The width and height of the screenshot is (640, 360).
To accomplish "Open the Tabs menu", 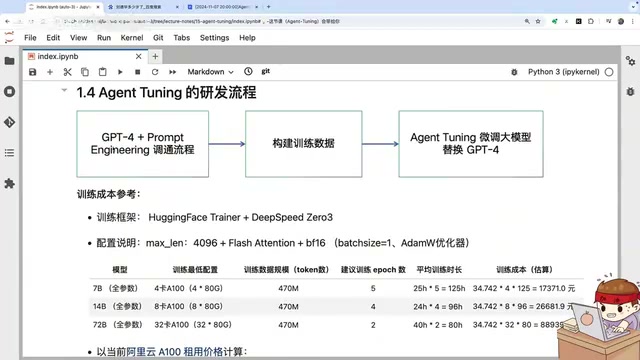I will tap(182, 38).
